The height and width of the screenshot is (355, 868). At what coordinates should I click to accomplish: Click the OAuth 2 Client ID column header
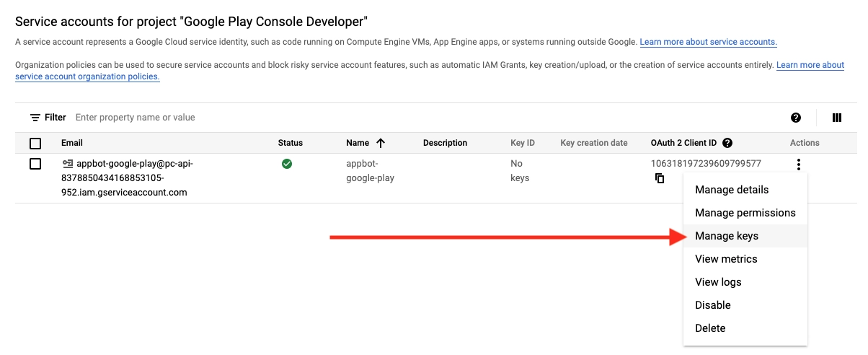pyautogui.click(x=683, y=143)
